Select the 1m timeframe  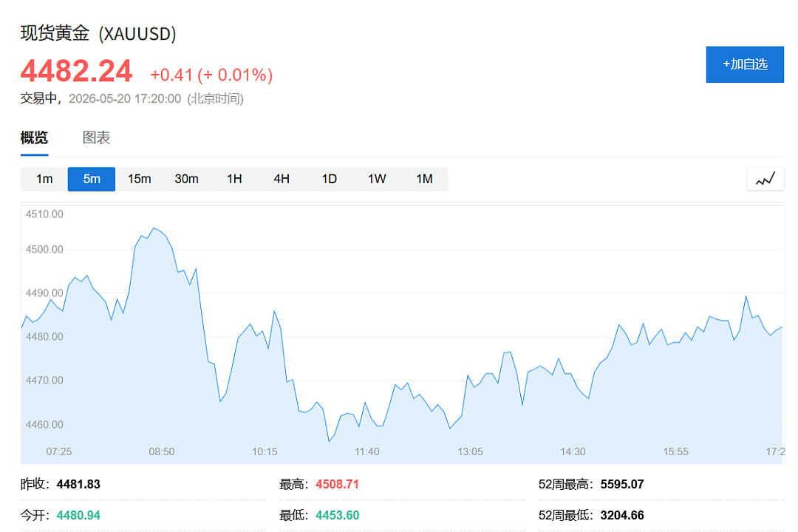pos(44,180)
